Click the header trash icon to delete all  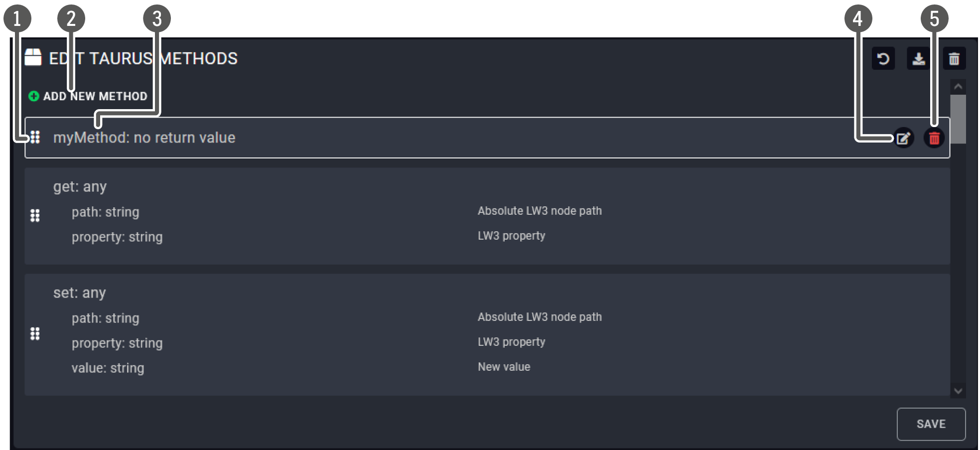point(954,59)
